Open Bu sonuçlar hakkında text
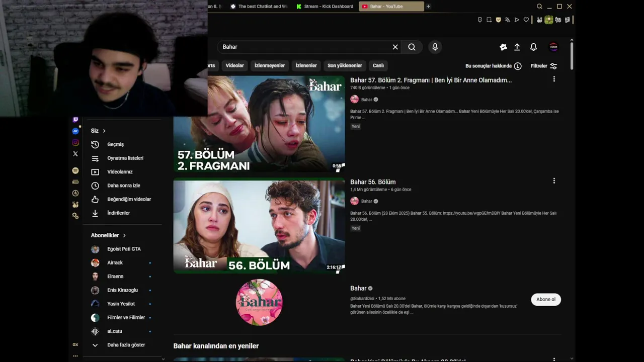644x362 pixels. click(x=488, y=66)
